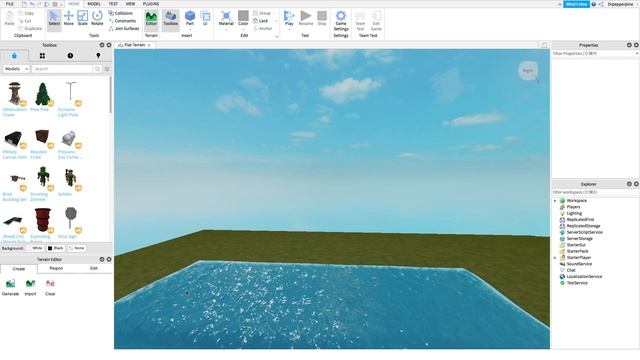Image resolution: width=640 pixels, height=360 pixels.
Task: Toggle the Toolbox ribbon button
Action: 171,18
